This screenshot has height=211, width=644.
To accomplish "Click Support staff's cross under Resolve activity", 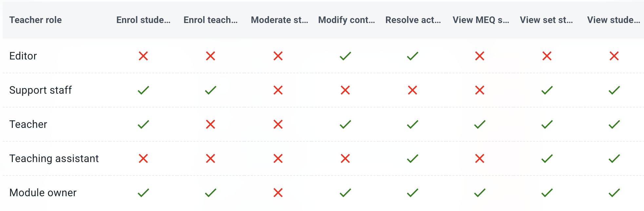I will pyautogui.click(x=413, y=90).
